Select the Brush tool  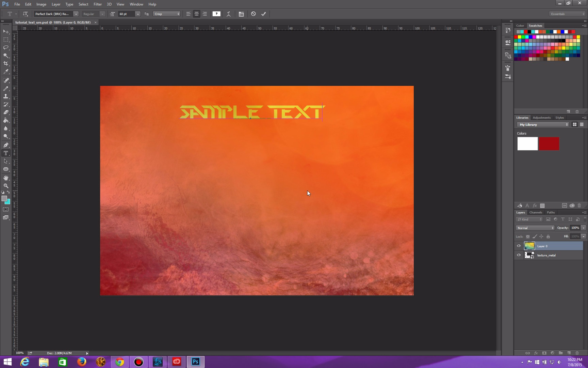pos(6,88)
